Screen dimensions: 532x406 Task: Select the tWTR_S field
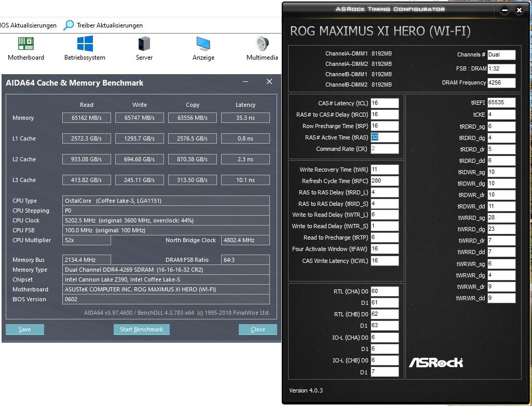[x=385, y=226]
